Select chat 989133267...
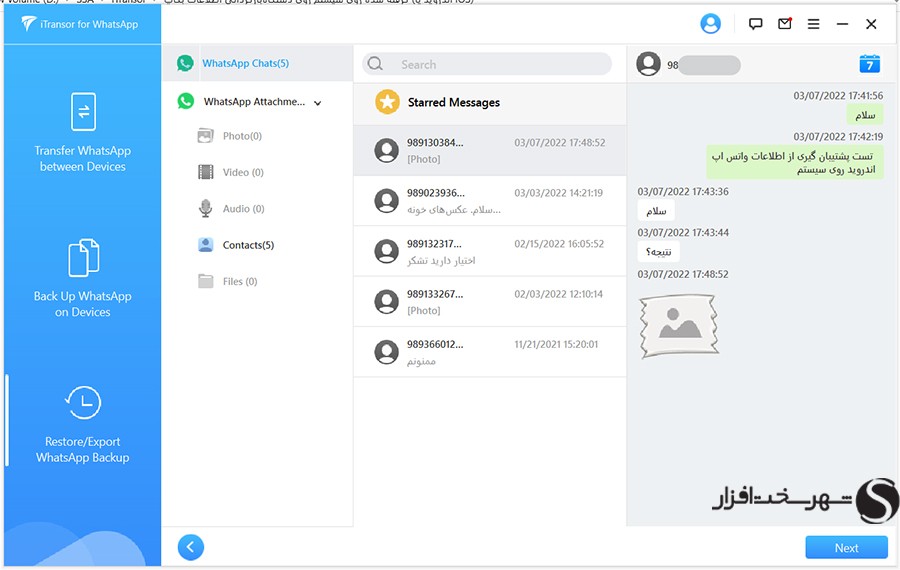Viewport: 900px width, 570px height. (x=490, y=302)
